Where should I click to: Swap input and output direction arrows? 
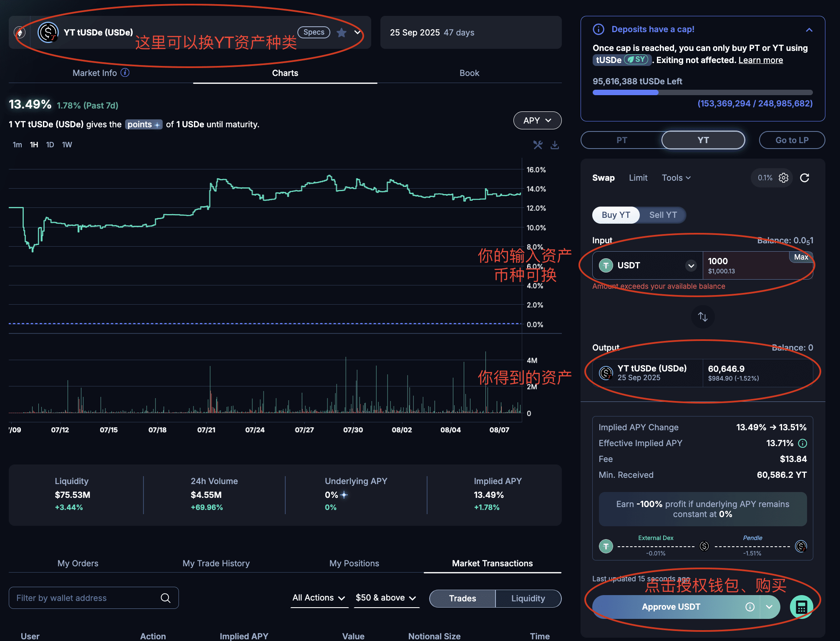click(x=703, y=317)
